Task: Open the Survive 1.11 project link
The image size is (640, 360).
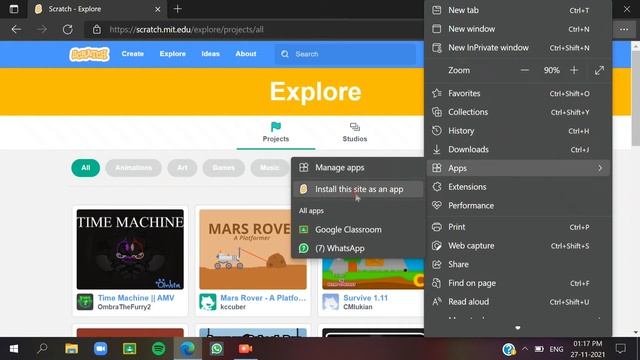Action: 366,298
